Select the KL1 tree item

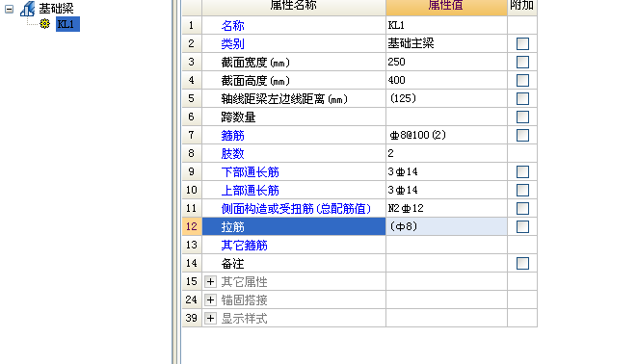point(67,24)
